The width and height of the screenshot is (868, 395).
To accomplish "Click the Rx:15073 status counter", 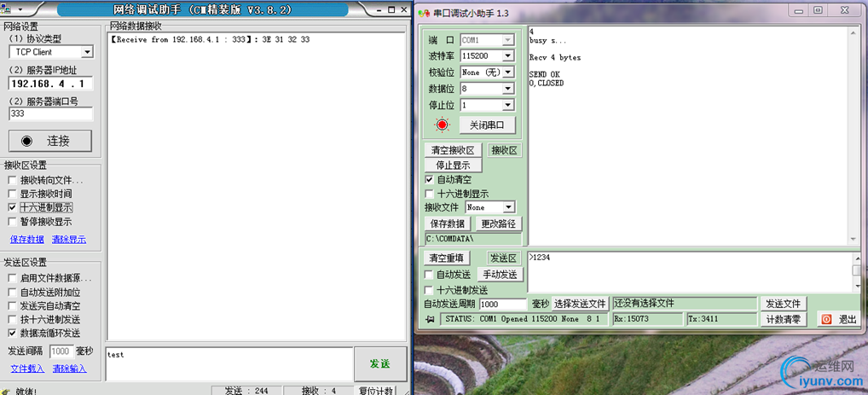I will [x=648, y=319].
